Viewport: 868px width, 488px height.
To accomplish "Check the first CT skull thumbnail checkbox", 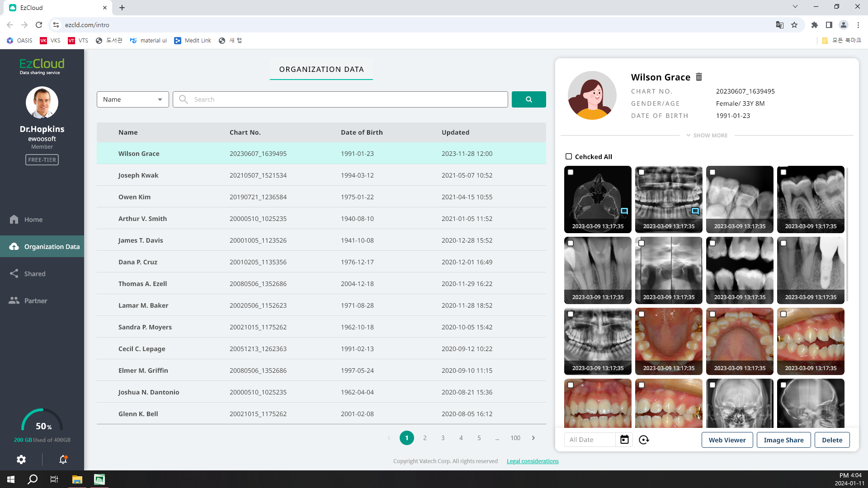I will click(571, 172).
